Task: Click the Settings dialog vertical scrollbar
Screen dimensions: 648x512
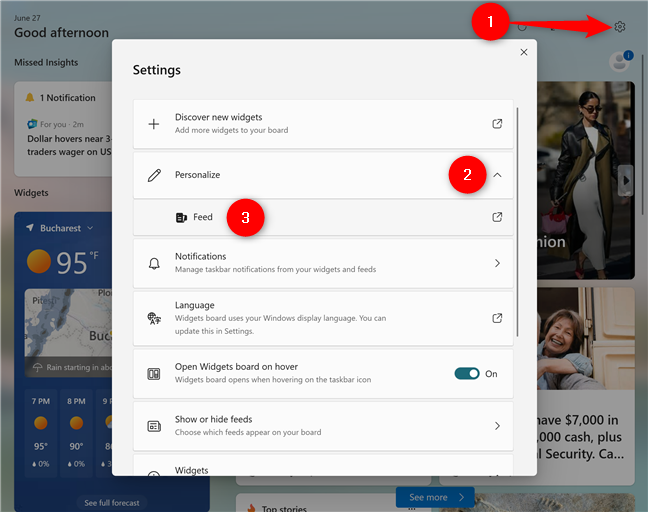Action: click(517, 222)
